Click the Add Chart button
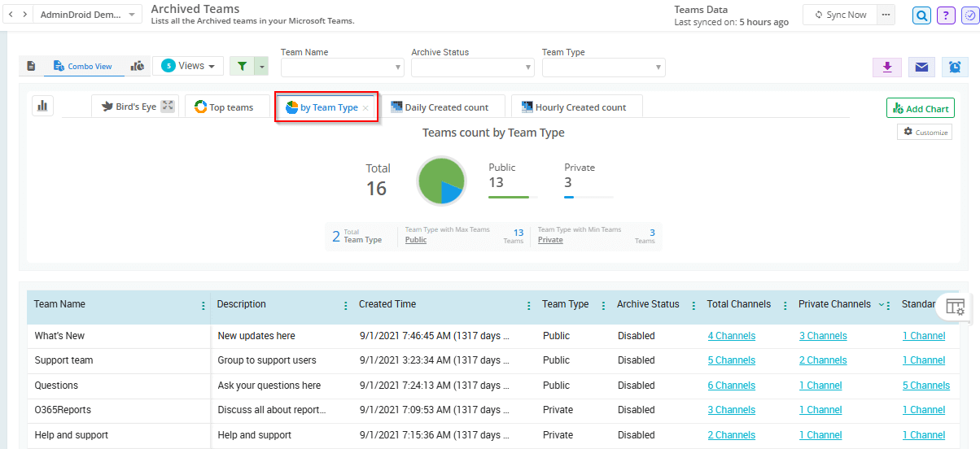This screenshot has height=449, width=980. [920, 108]
